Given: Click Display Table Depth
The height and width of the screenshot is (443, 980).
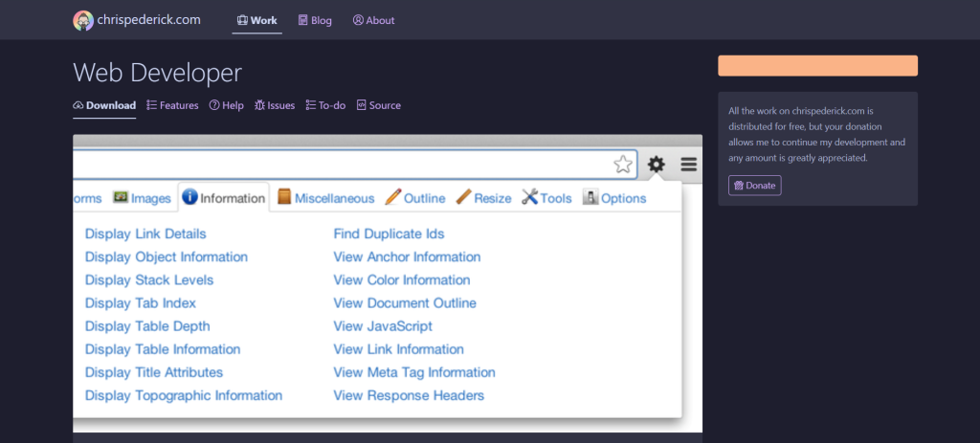Looking at the screenshot, I should (x=147, y=327).
